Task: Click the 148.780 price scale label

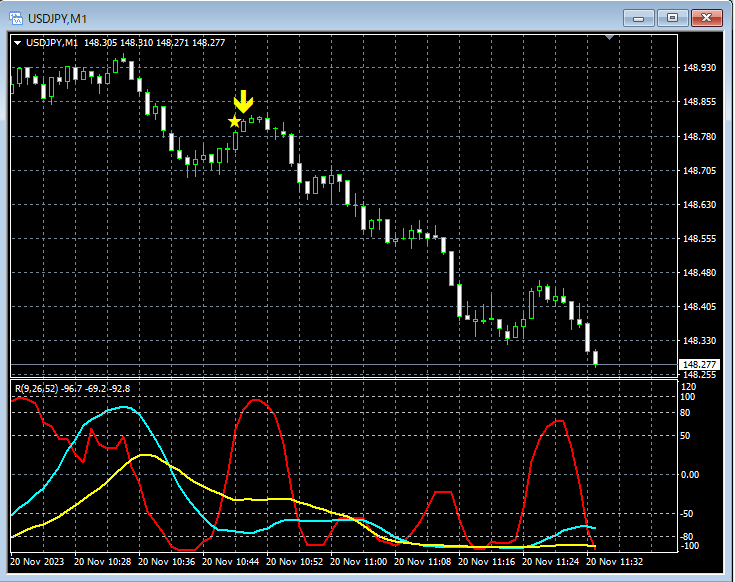Action: point(699,136)
